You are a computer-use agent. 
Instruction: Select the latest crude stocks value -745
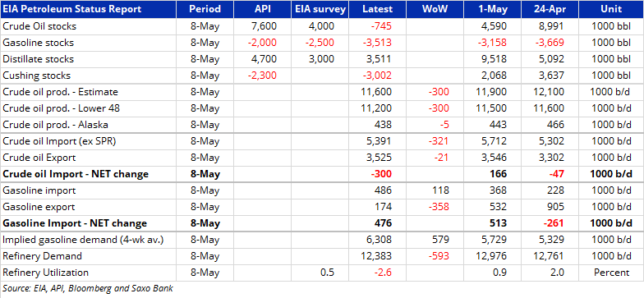click(380, 26)
